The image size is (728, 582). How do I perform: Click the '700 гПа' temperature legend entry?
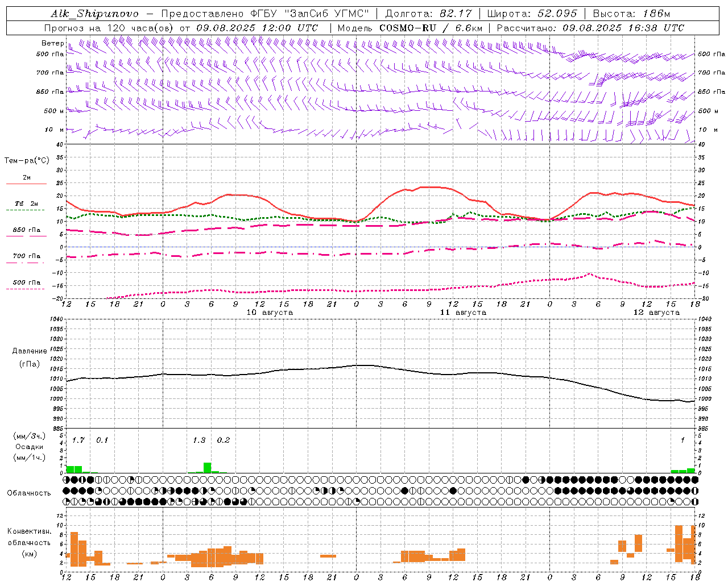pos(27,256)
